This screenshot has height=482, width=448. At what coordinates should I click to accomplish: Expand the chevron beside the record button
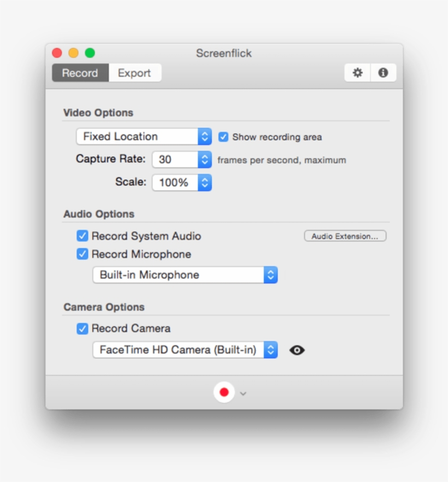243,393
